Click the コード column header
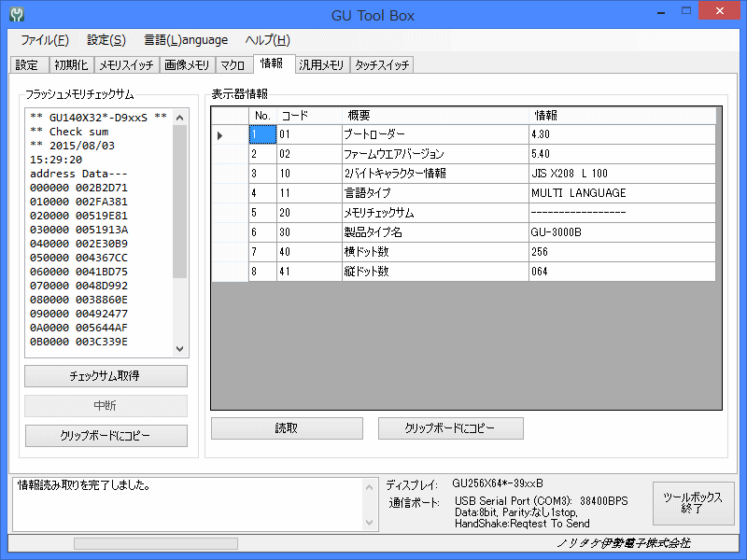The width and height of the screenshot is (747, 560). coord(310,116)
